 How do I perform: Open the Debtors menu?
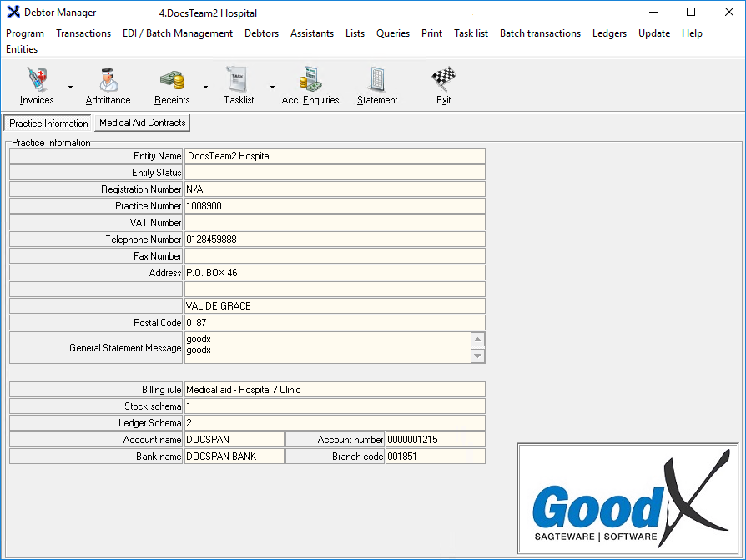click(x=262, y=33)
